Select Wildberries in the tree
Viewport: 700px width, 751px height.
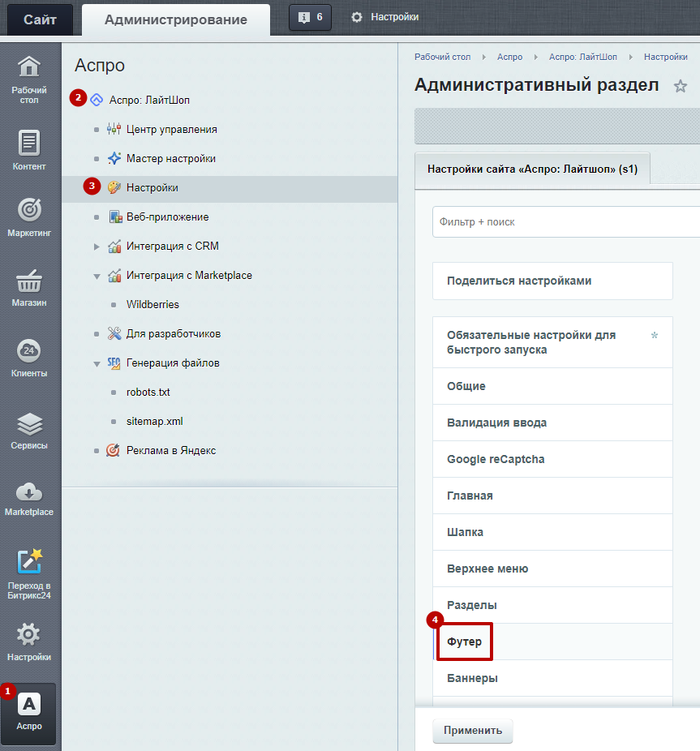[x=152, y=305]
